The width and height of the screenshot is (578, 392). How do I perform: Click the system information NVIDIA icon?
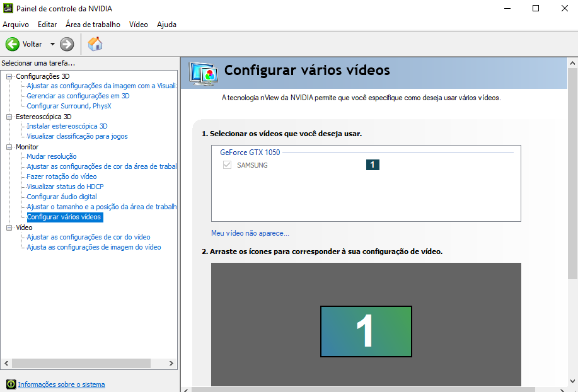point(11,384)
